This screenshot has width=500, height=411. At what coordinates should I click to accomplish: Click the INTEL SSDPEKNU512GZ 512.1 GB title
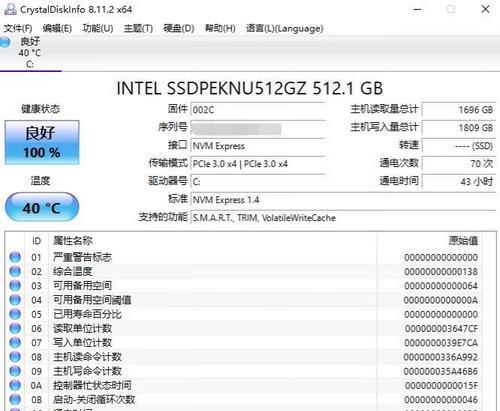[250, 88]
